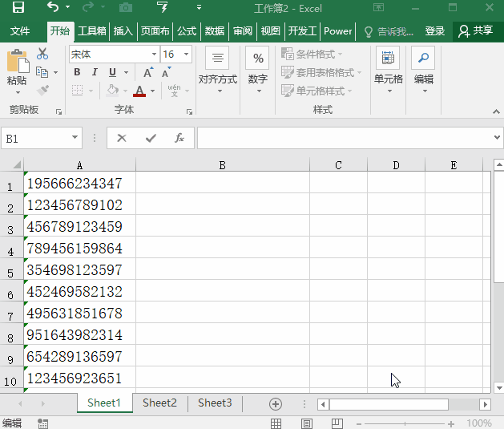Click the fill color bucket icon
The width and height of the screenshot is (504, 429).
[112, 91]
